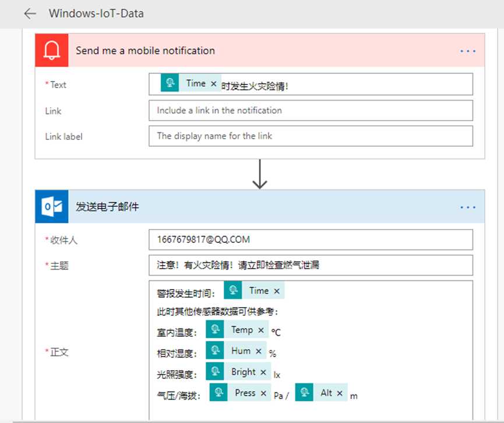Remove the Temp token from the email body
Viewport: 504px width, 423px height.
[x=260, y=330]
